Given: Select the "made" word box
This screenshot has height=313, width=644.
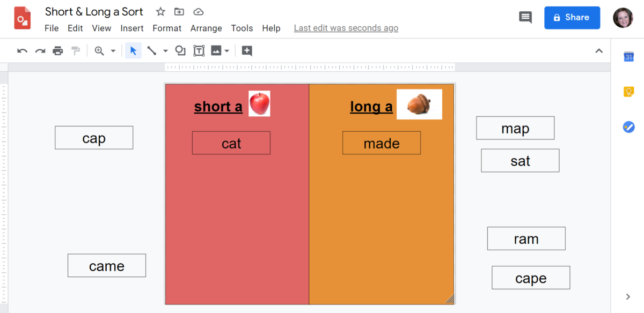Looking at the screenshot, I should point(382,143).
